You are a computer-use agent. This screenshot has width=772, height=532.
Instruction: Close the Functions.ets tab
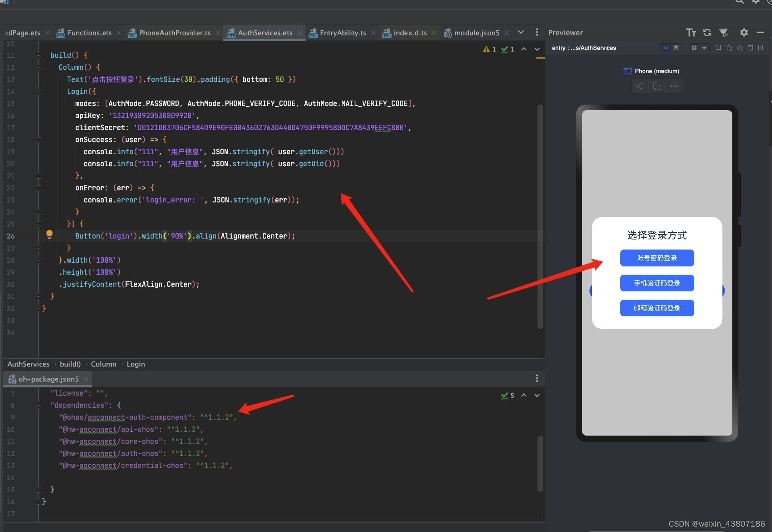119,33
